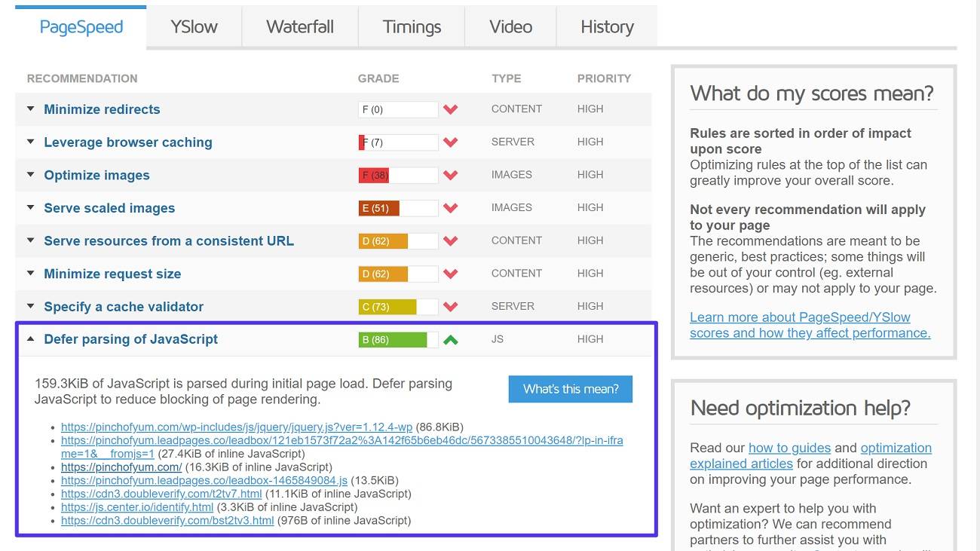Click the red trend arrow beside Leverage browser caching
This screenshot has height=551, width=980.
click(x=450, y=142)
